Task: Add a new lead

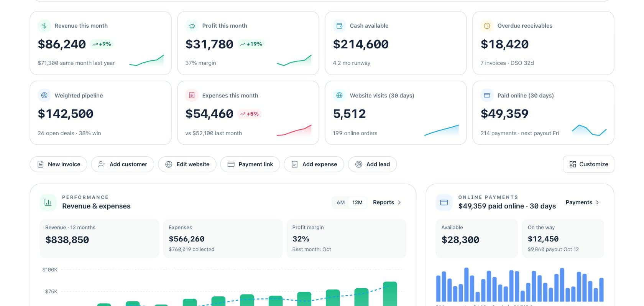Action: tap(372, 164)
